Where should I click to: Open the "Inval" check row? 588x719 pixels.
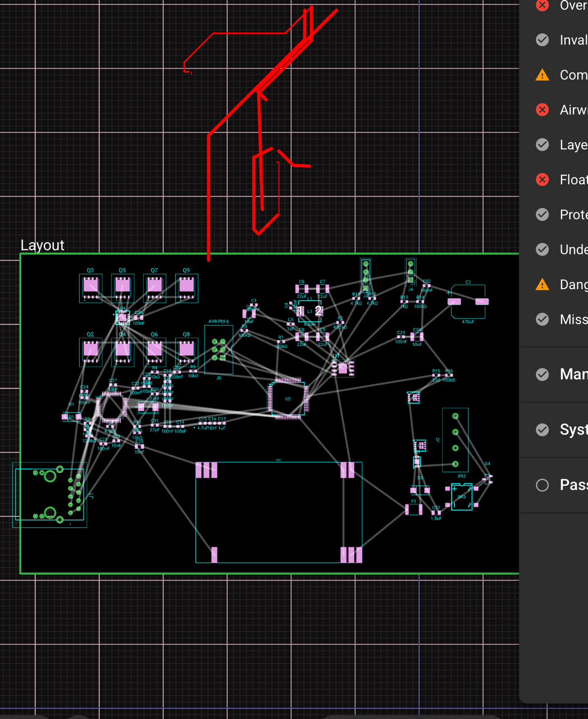click(554, 40)
